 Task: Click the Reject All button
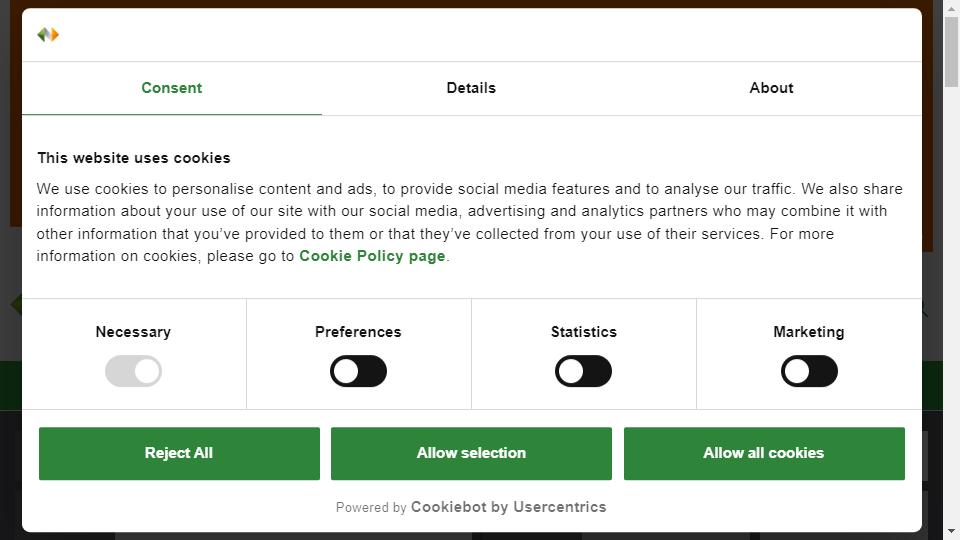pyautogui.click(x=179, y=453)
